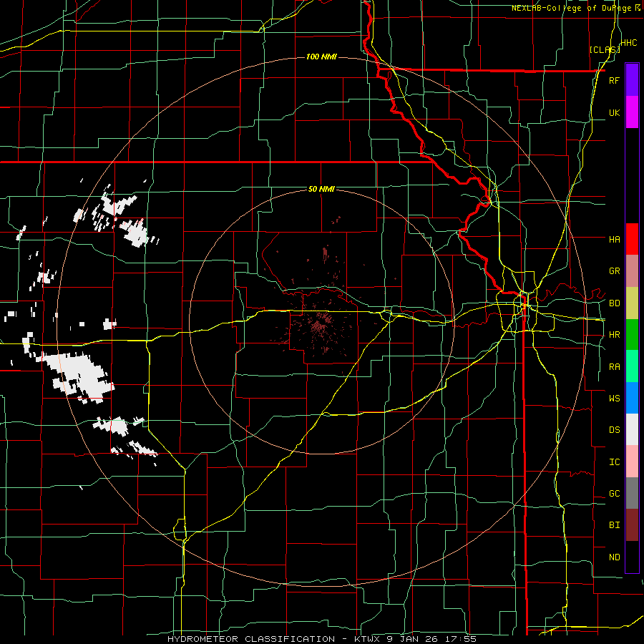
Task: Click the ND legend label
Action: (614, 557)
